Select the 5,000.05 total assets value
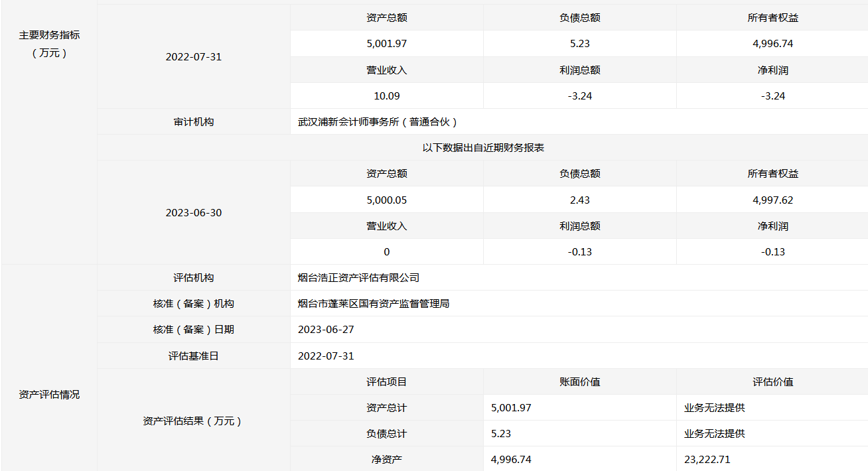 (x=386, y=200)
